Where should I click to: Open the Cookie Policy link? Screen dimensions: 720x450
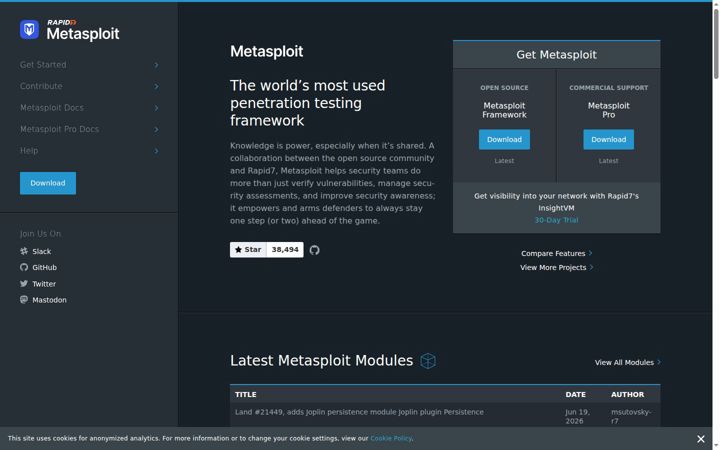click(391, 439)
